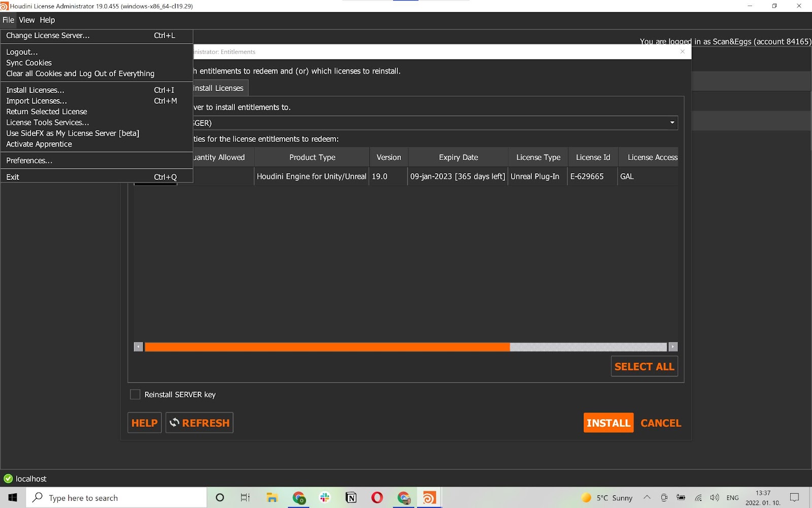This screenshot has height=508, width=812.
Task: Open the Help menu
Action: (47, 20)
